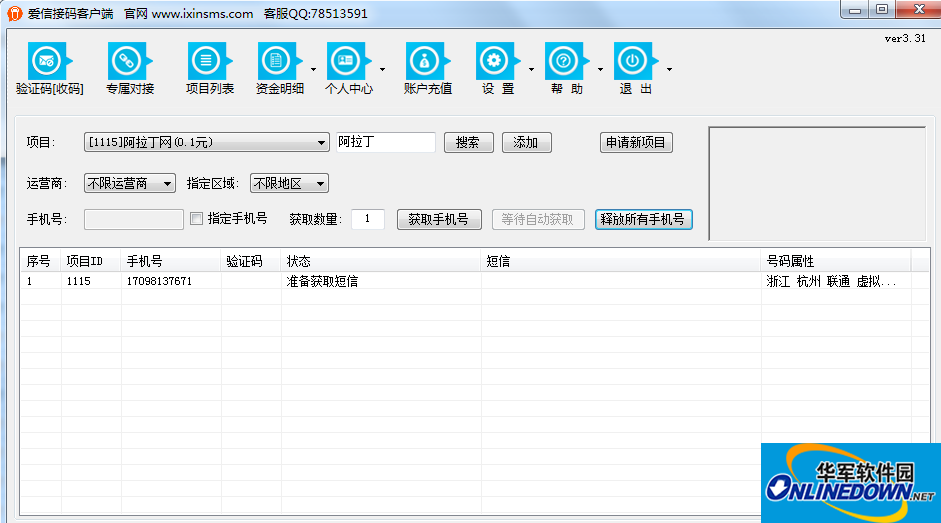This screenshot has height=523, width=941.
Task: Click the 验证码 column header
Action: point(251,261)
